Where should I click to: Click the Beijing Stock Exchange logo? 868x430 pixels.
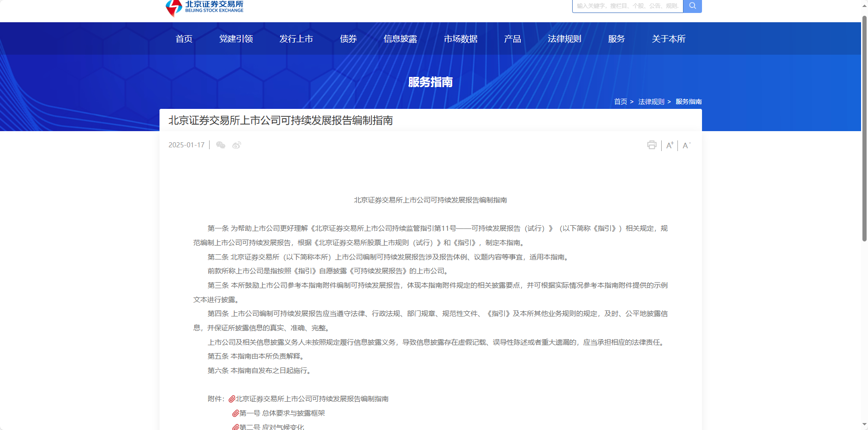204,7
